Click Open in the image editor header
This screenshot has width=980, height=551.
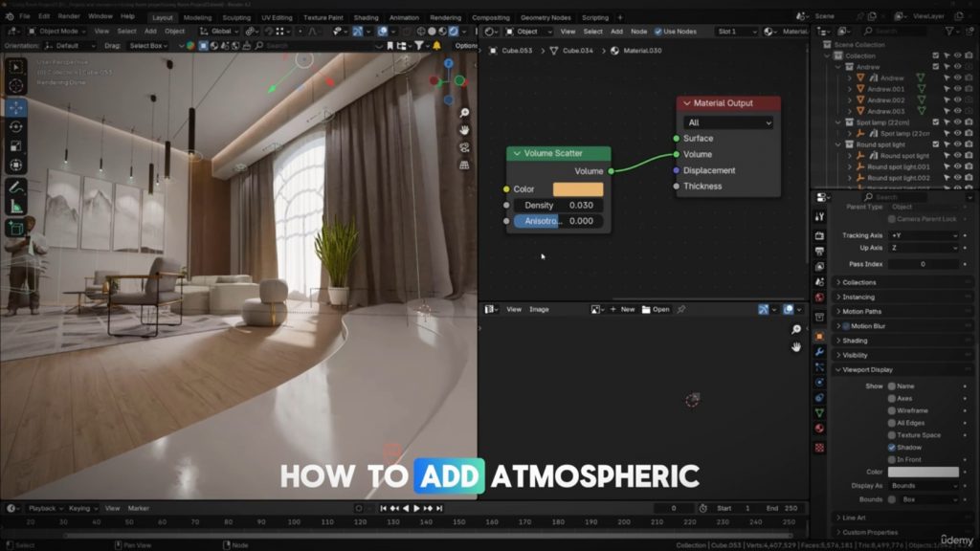[656, 309]
